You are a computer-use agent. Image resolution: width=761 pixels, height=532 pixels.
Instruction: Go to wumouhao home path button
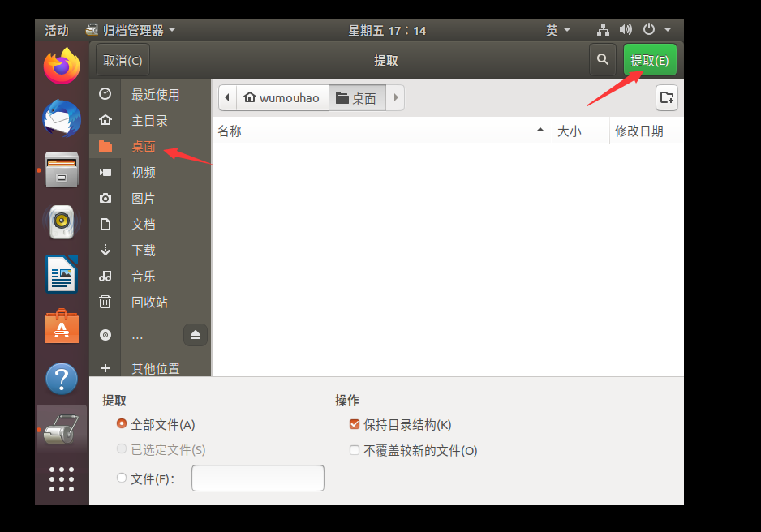coord(282,97)
